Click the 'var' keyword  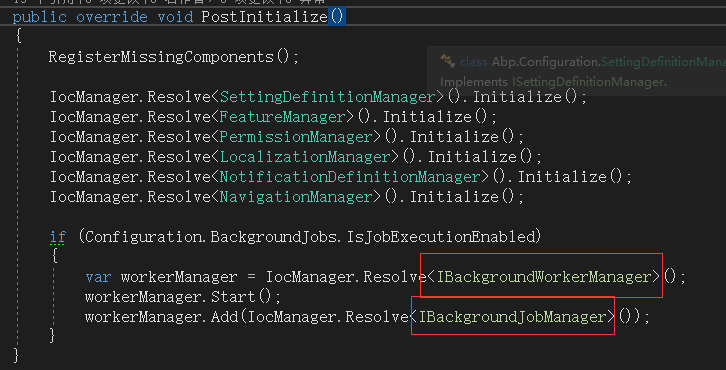coord(98,277)
